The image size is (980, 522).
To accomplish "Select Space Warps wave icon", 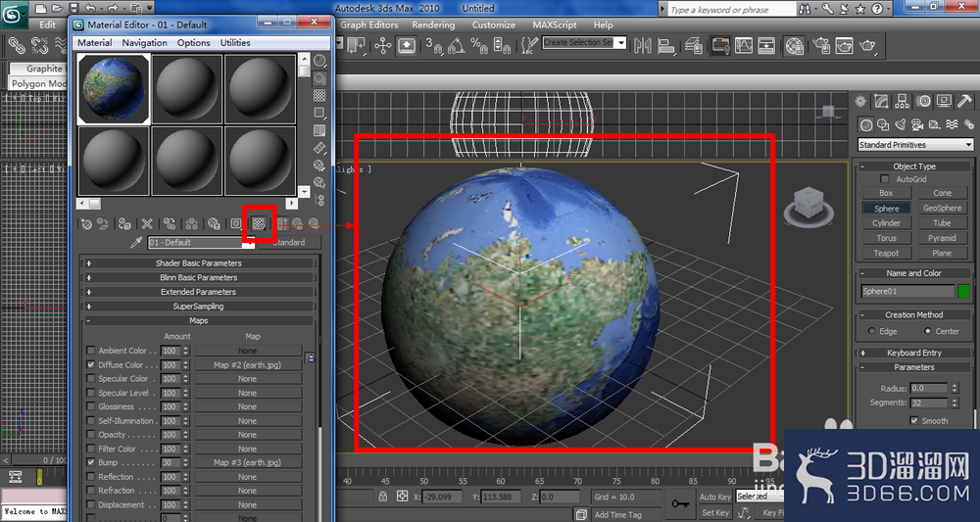I will 952,125.
